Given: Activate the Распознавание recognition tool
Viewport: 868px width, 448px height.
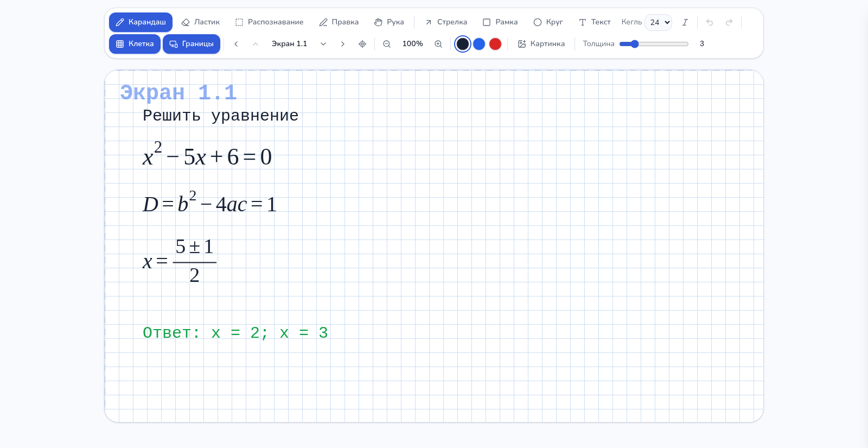Looking at the screenshot, I should [269, 22].
